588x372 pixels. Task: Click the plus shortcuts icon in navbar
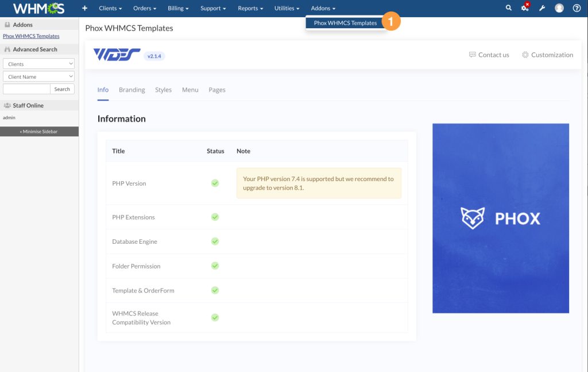84,8
